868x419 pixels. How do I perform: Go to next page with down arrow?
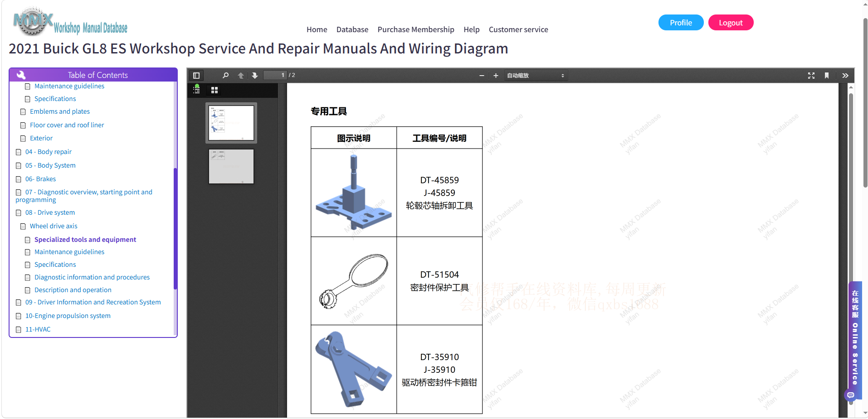255,76
